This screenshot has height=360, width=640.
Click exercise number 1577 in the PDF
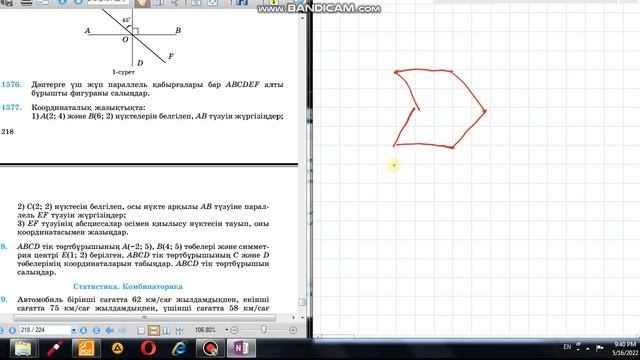click(11, 107)
